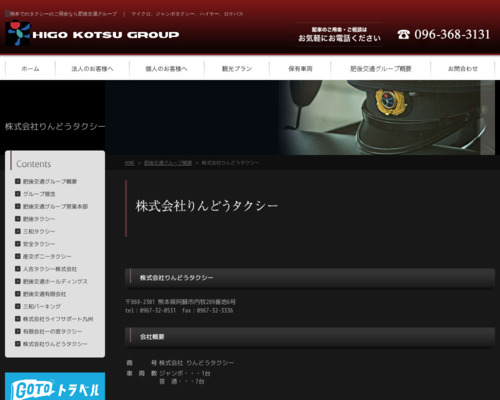This screenshot has width=500, height=400.
Task: Open 三和パーキング sidebar link
Action: pyautogui.click(x=42, y=306)
